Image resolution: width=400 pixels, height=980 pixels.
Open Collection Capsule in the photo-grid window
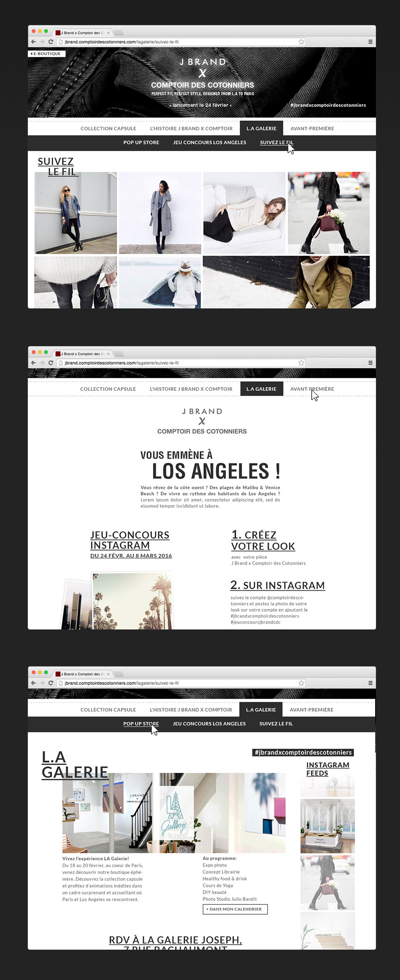pyautogui.click(x=108, y=129)
